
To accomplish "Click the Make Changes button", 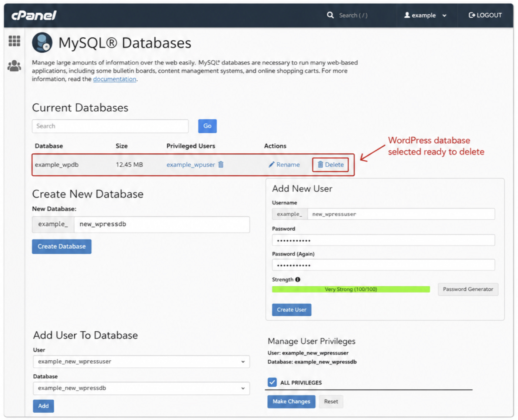I will click(291, 401).
